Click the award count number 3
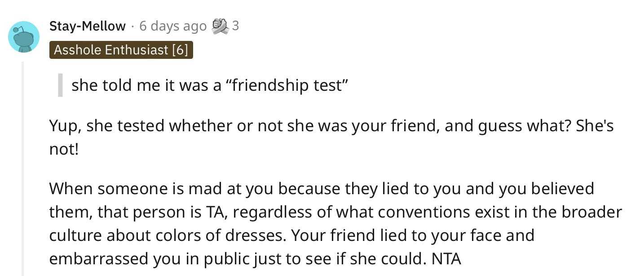 click(x=235, y=26)
